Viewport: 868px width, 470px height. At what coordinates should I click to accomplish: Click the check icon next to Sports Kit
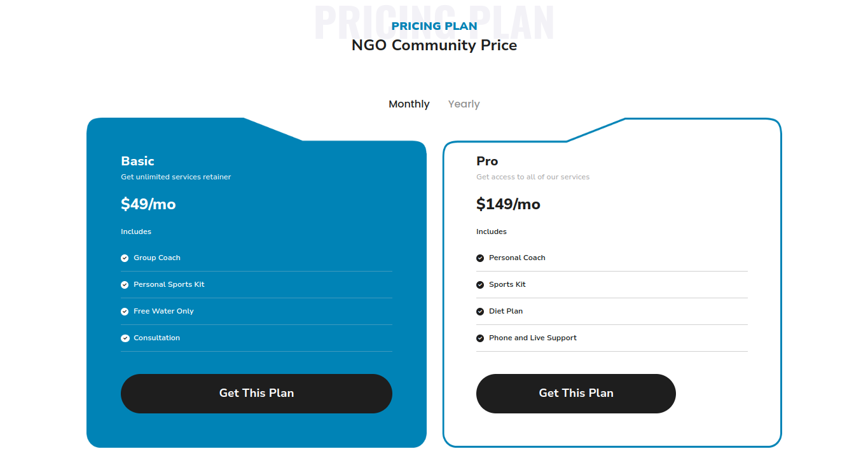pos(480,285)
